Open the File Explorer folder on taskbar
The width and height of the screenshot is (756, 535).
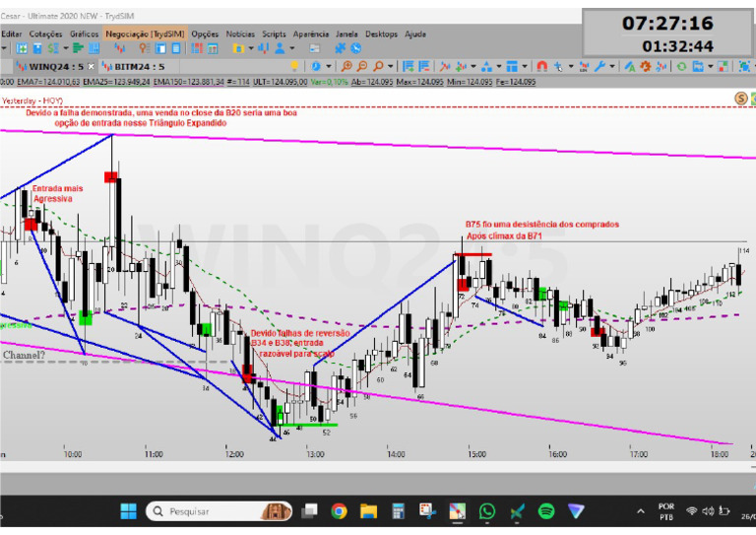(368, 511)
